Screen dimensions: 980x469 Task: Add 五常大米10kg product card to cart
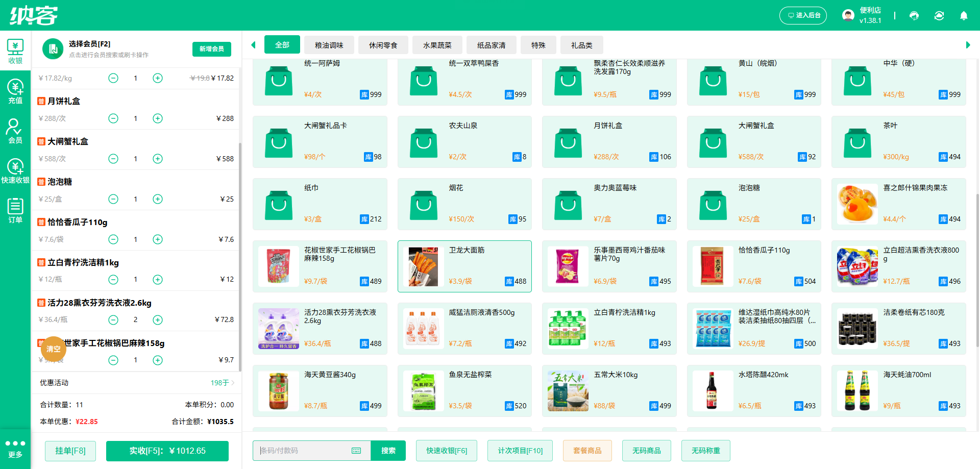click(x=609, y=391)
